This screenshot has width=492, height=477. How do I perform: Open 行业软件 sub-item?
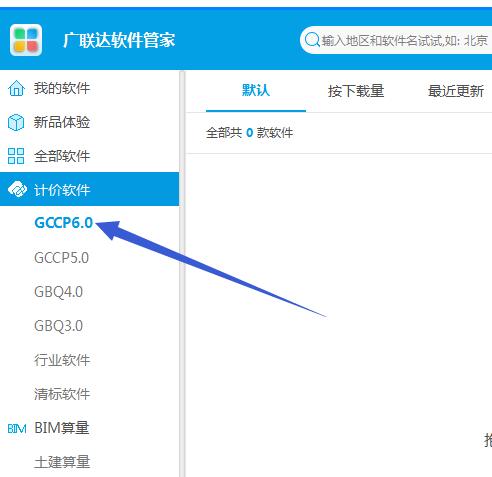pos(62,360)
